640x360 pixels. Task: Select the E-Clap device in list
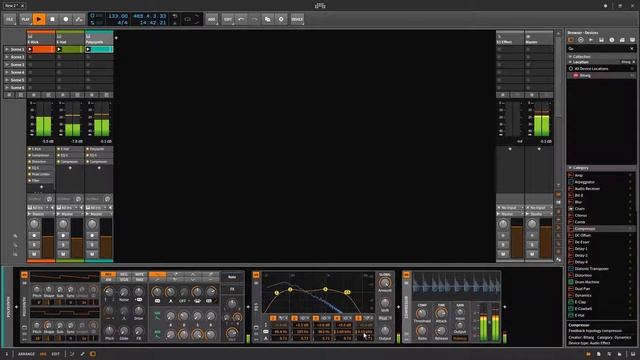pyautogui.click(x=602, y=302)
